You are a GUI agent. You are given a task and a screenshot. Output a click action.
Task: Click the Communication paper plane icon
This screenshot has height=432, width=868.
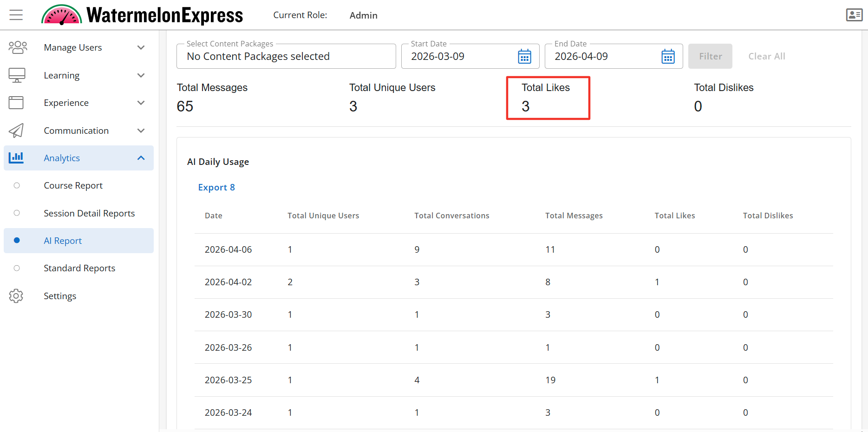point(17,131)
